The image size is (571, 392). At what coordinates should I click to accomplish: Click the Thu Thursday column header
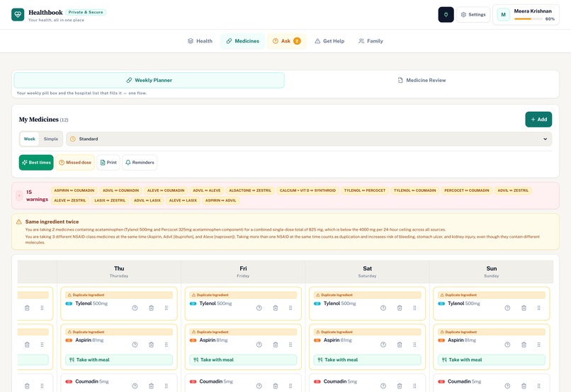coord(119,272)
